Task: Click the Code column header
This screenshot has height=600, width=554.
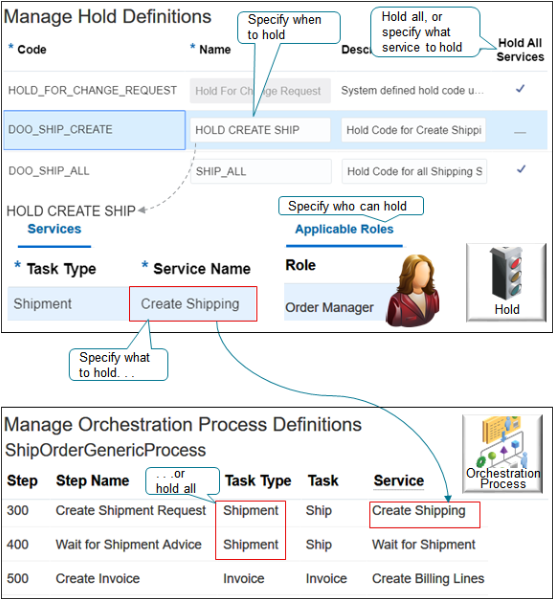Action: [x=32, y=49]
